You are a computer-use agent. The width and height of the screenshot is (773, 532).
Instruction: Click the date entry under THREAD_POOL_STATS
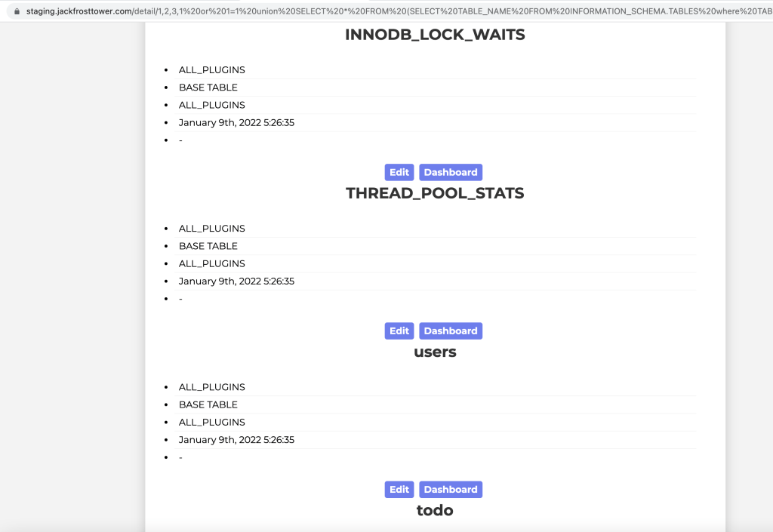coord(236,281)
